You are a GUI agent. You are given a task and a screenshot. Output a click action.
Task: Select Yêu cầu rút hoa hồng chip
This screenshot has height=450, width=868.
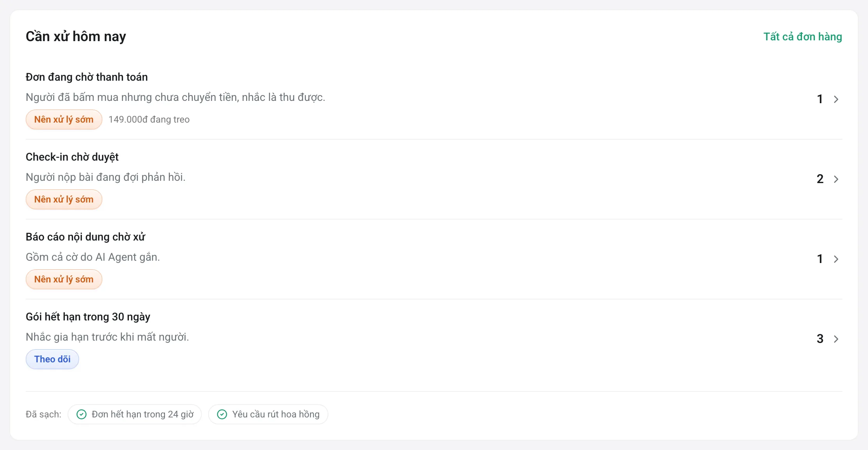point(268,414)
